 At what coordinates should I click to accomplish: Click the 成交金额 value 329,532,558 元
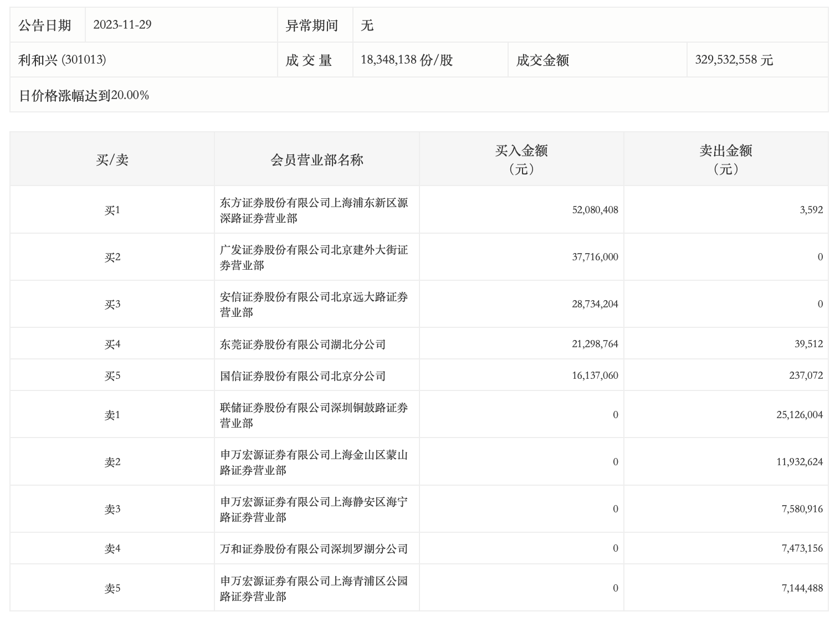734,60
